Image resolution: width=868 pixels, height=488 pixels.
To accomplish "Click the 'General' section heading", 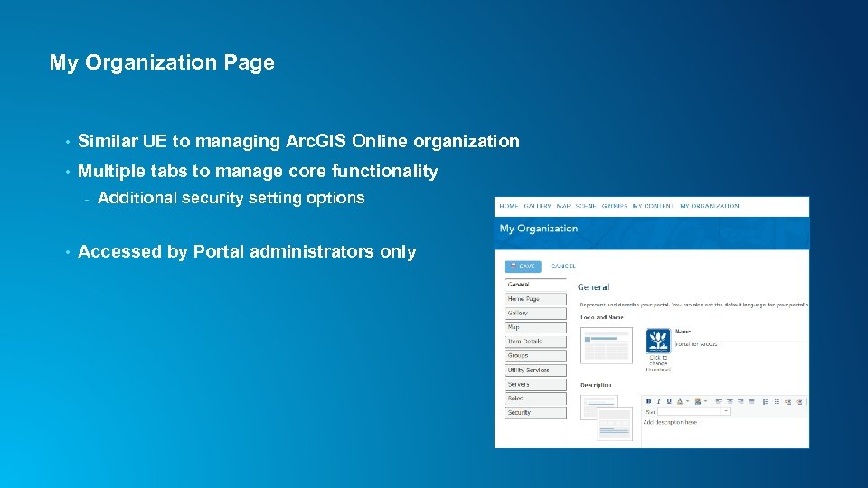I will click(x=593, y=287).
